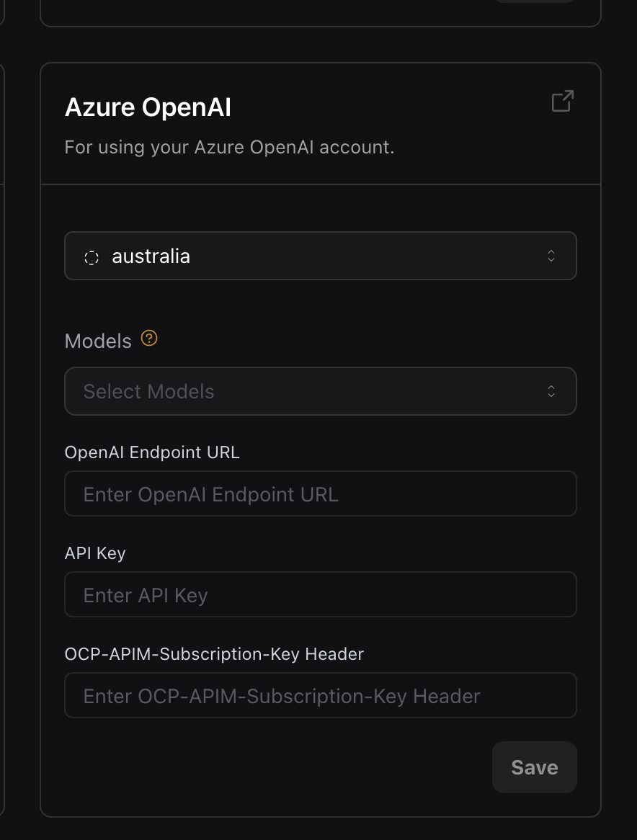Click the circular region icon next to australia
The width and height of the screenshot is (637, 840).
coord(92,256)
